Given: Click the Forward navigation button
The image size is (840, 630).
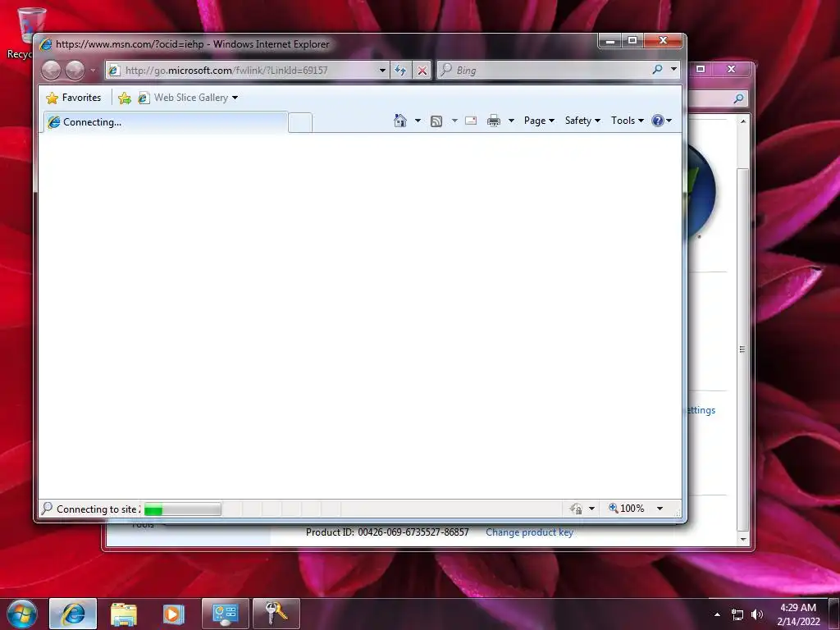Looking at the screenshot, I should click(x=75, y=71).
